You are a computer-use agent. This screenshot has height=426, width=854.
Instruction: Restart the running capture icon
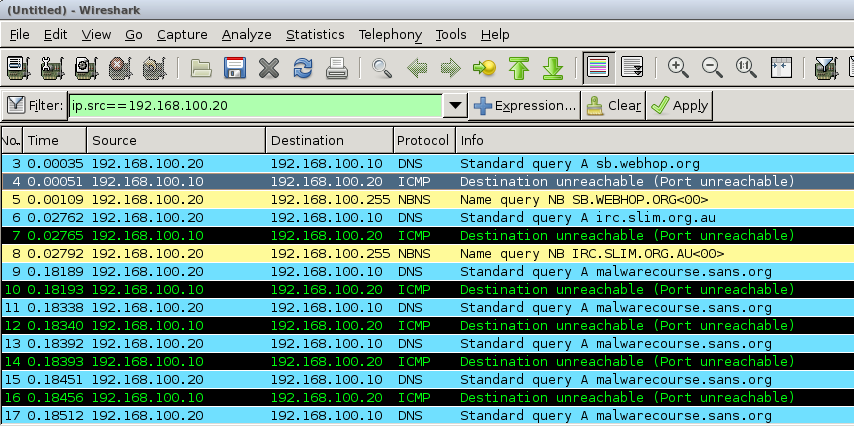[154, 68]
